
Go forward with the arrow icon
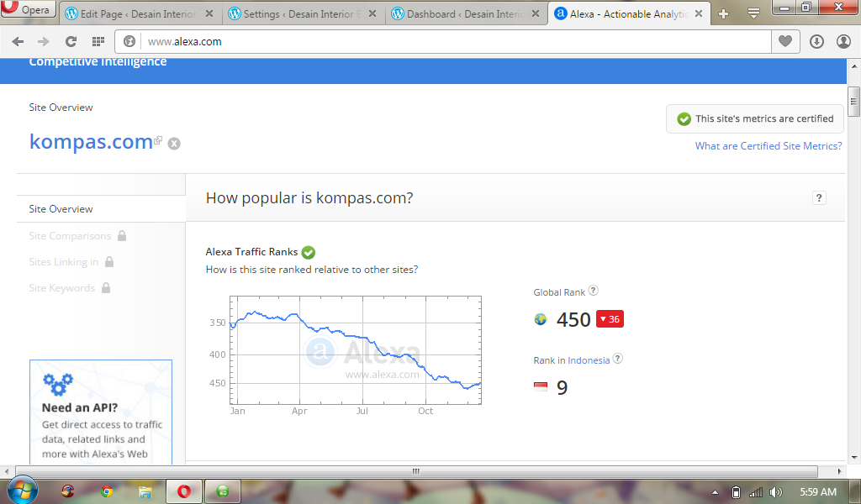tap(44, 41)
